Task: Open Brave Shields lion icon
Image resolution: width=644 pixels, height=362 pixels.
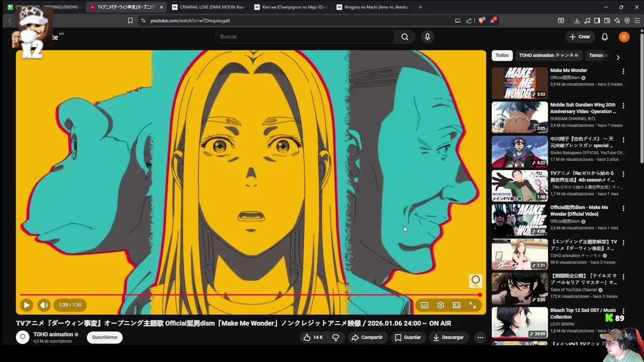Action: coord(481,21)
